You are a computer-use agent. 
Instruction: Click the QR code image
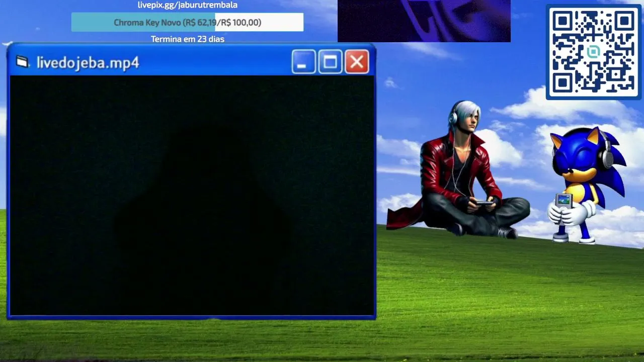(x=593, y=52)
